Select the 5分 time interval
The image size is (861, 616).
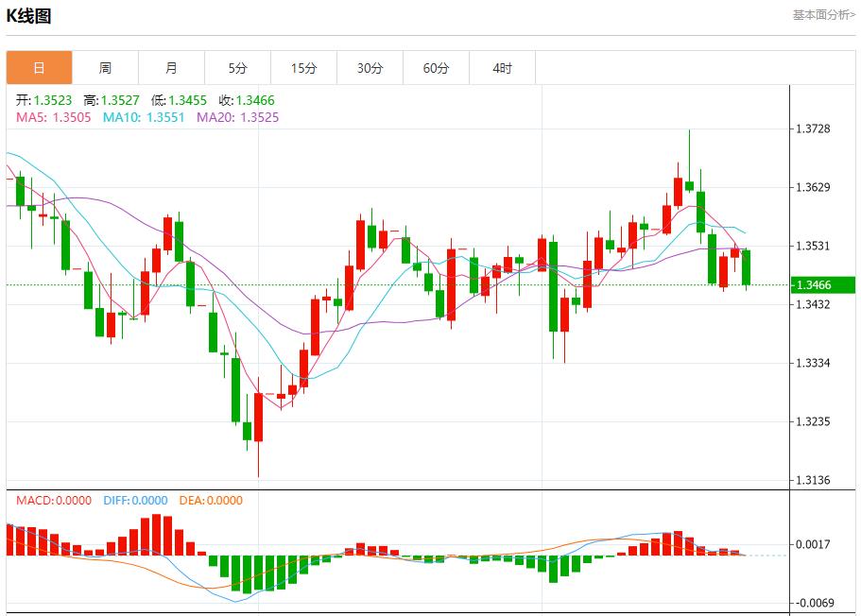(237, 67)
